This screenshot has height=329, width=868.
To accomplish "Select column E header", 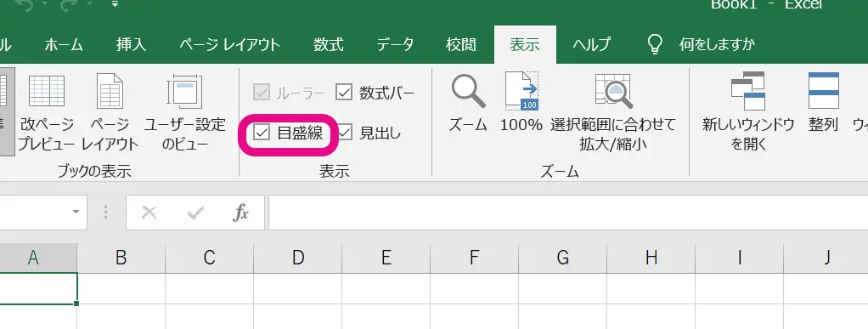I will point(386,258).
